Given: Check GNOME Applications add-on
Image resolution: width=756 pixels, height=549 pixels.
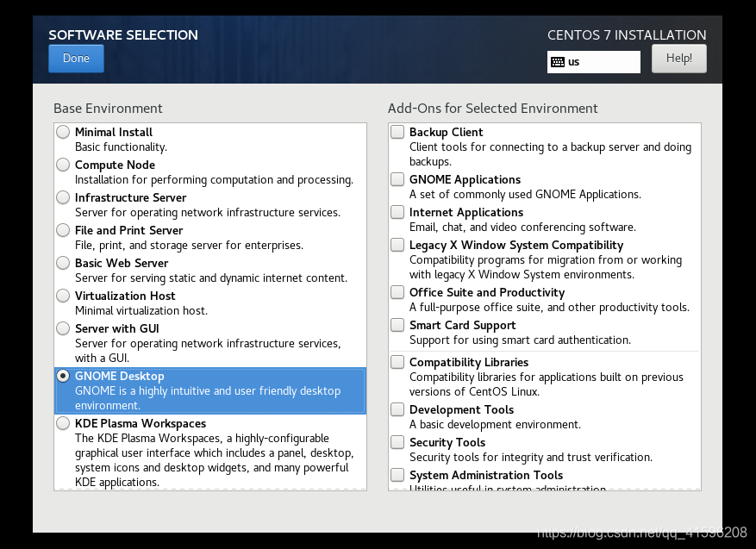Looking at the screenshot, I should (397, 179).
